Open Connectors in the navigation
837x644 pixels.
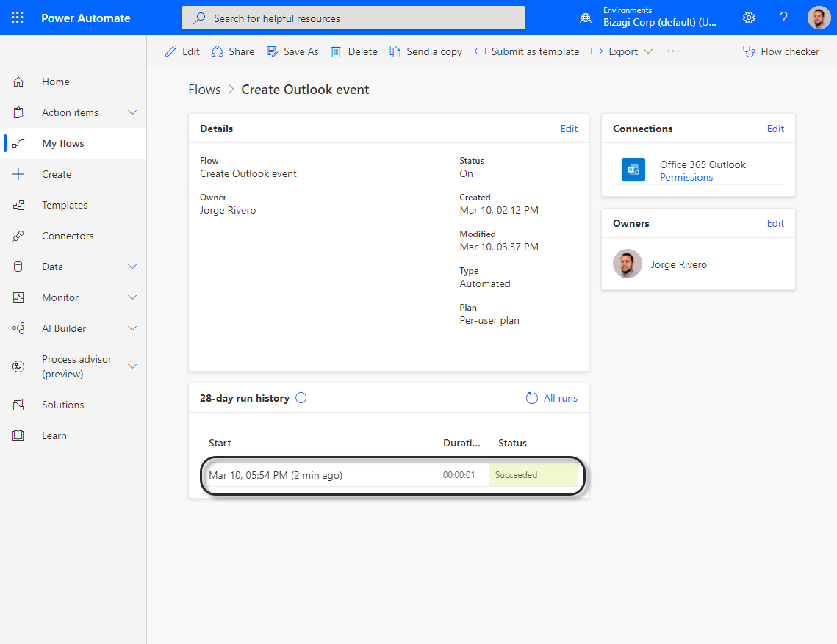pyautogui.click(x=68, y=236)
